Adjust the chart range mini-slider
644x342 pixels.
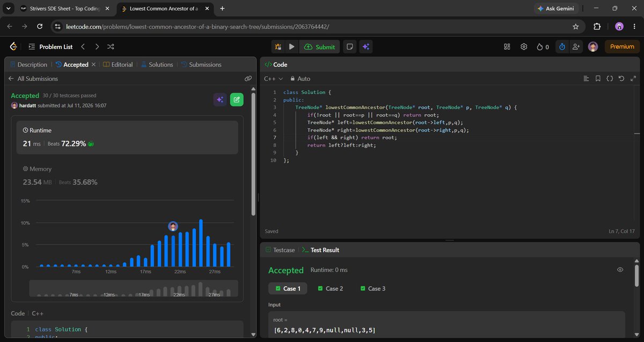pyautogui.click(x=133, y=288)
